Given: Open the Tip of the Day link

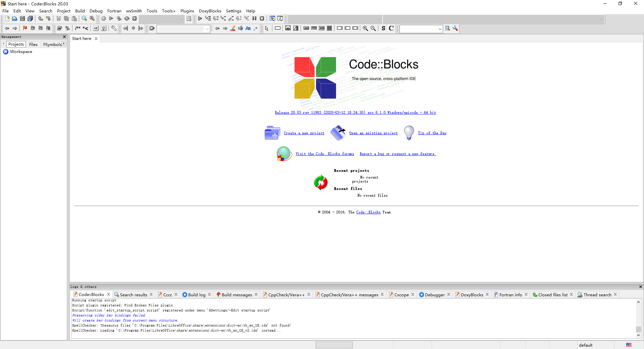Looking at the screenshot, I should 432,133.
